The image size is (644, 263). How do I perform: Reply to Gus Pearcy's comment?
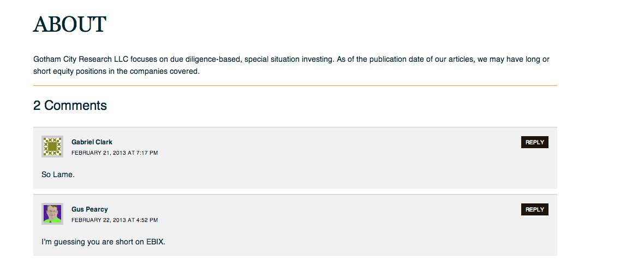[x=534, y=209]
